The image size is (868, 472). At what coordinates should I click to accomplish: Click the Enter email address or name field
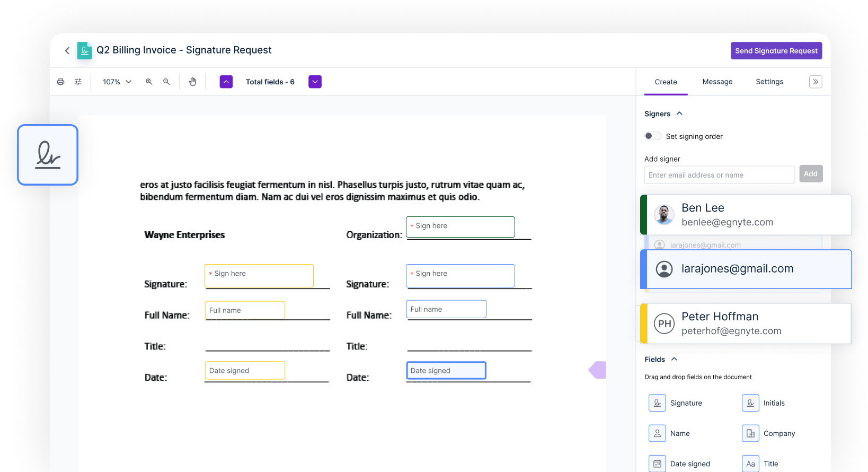[720, 175]
